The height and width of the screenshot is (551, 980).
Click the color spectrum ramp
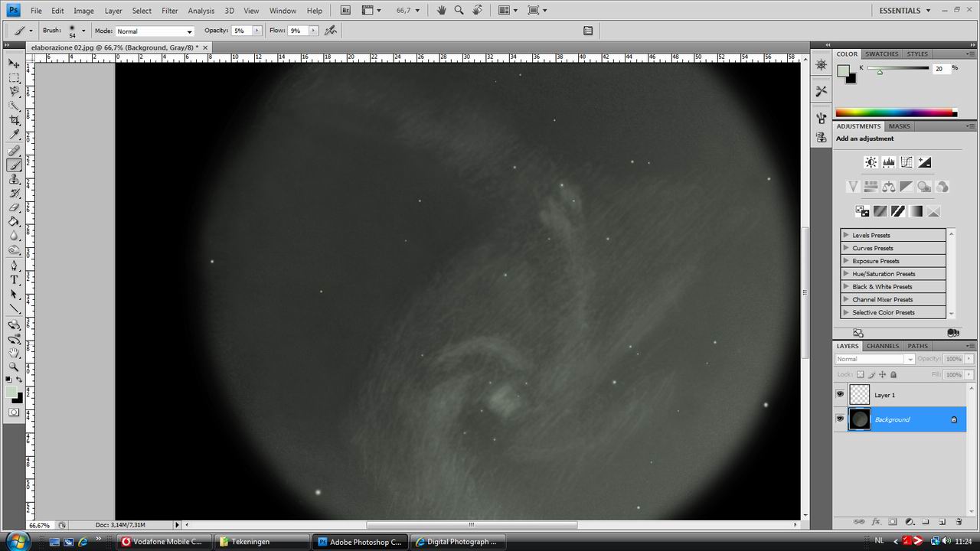(x=896, y=112)
